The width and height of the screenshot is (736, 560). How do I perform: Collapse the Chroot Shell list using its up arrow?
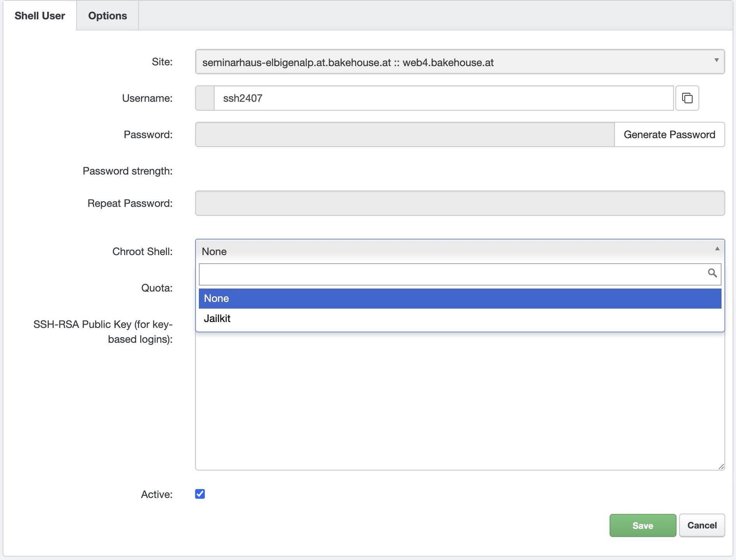[717, 249]
